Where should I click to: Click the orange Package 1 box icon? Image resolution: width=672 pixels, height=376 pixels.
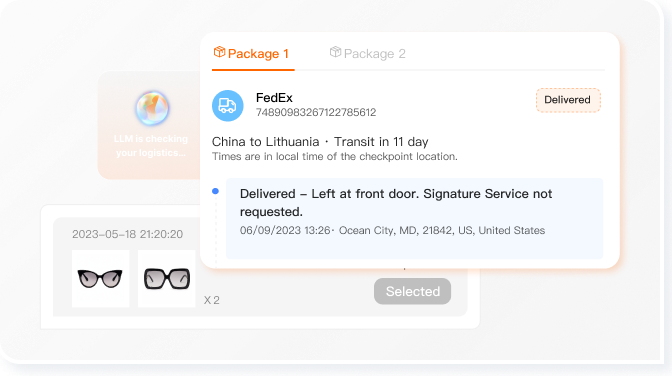click(x=219, y=52)
